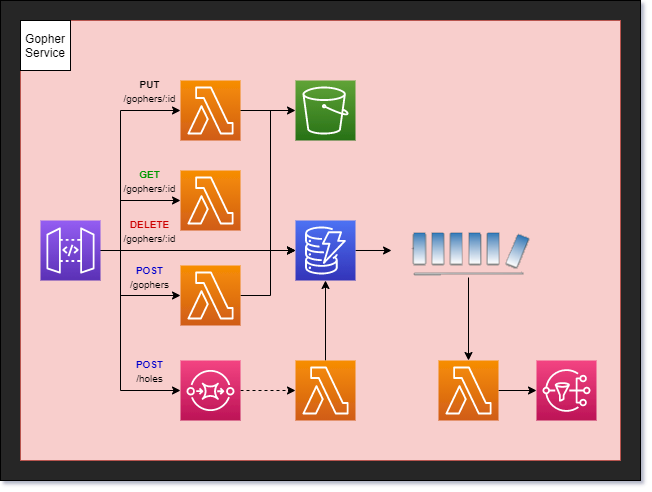The image size is (652, 492).
Task: Select the GET /gophers/:id Lambda icon
Action: (x=210, y=200)
